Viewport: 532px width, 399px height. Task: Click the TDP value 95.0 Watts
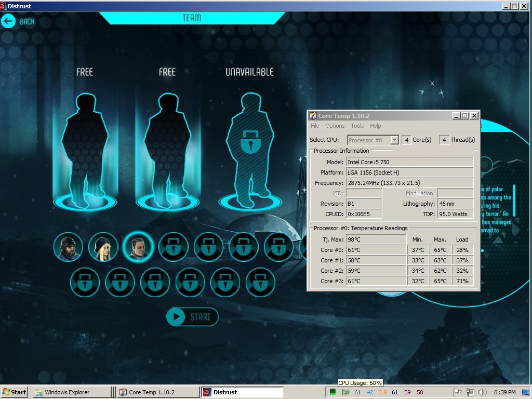455,214
